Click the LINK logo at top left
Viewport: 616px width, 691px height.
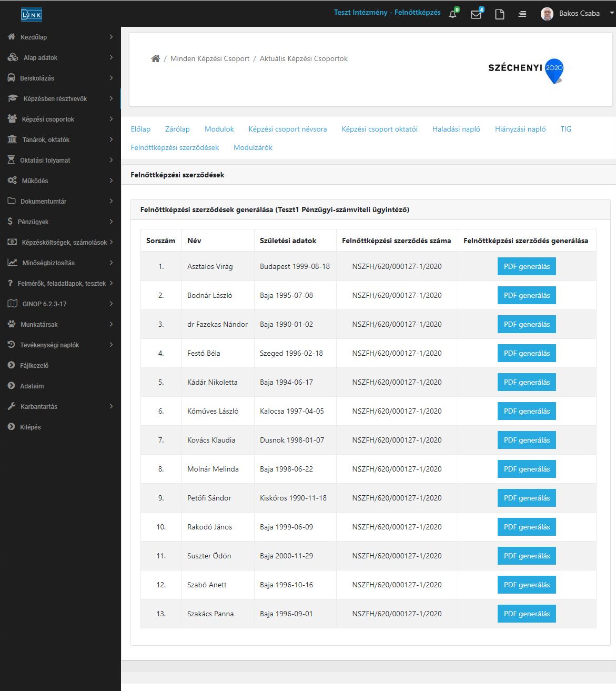(x=31, y=15)
